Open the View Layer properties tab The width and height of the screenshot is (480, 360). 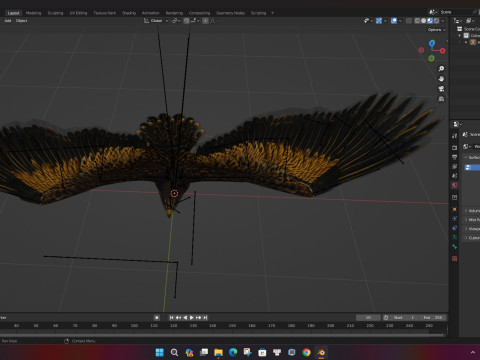tap(455, 166)
